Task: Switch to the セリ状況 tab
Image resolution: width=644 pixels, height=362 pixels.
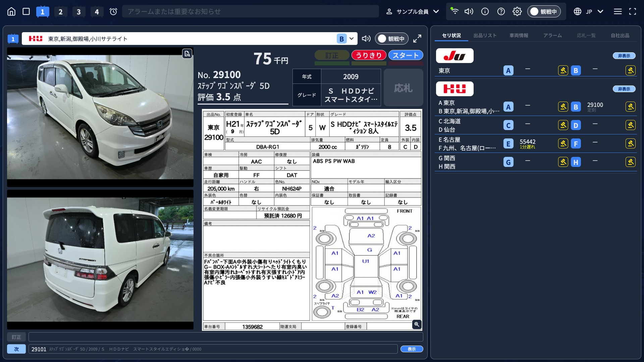Action: (x=451, y=35)
